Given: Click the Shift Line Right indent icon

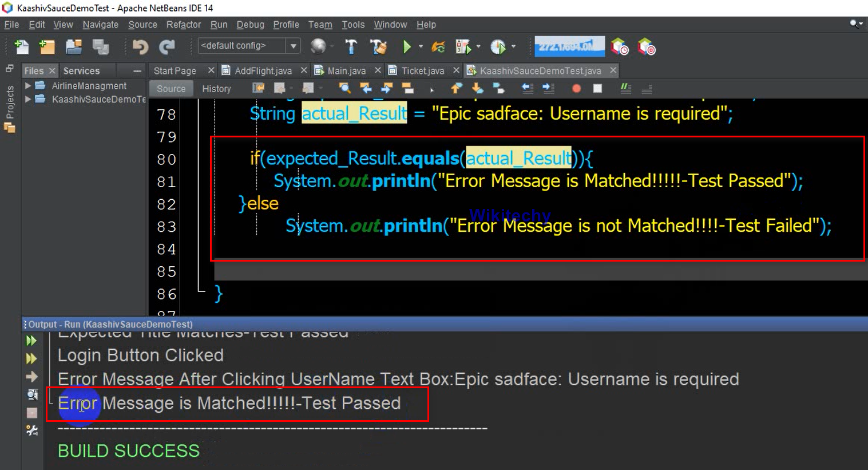Looking at the screenshot, I should [547, 88].
